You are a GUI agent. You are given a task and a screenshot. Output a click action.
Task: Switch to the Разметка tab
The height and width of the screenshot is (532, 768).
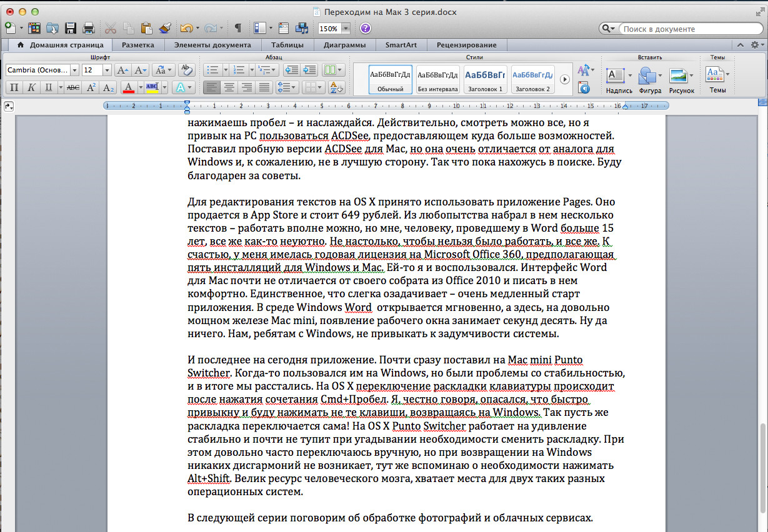point(138,45)
